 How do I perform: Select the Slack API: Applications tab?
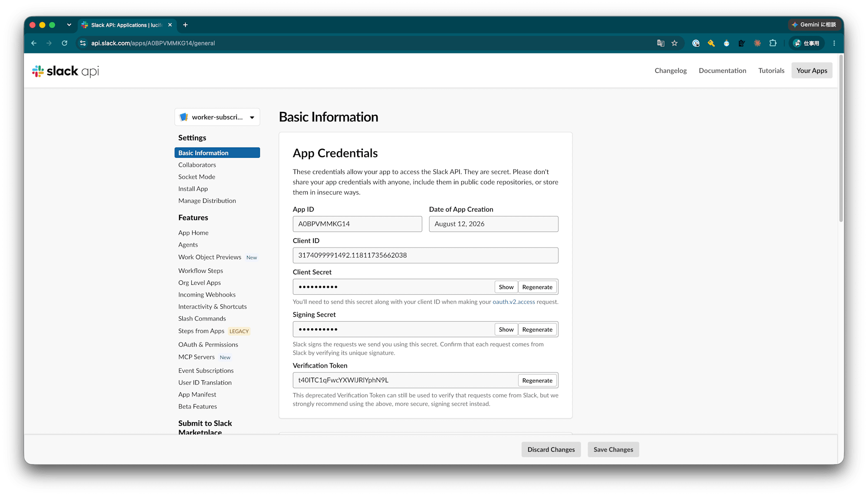pyautogui.click(x=127, y=25)
